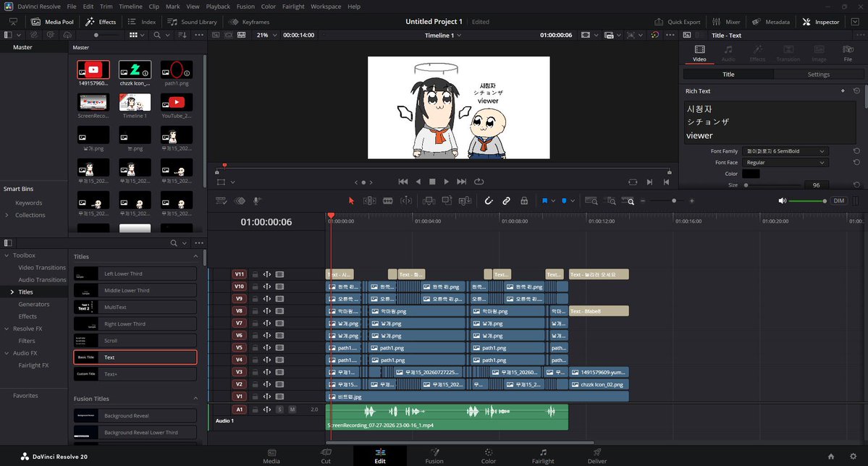Open the Workspace menu

(326, 6)
